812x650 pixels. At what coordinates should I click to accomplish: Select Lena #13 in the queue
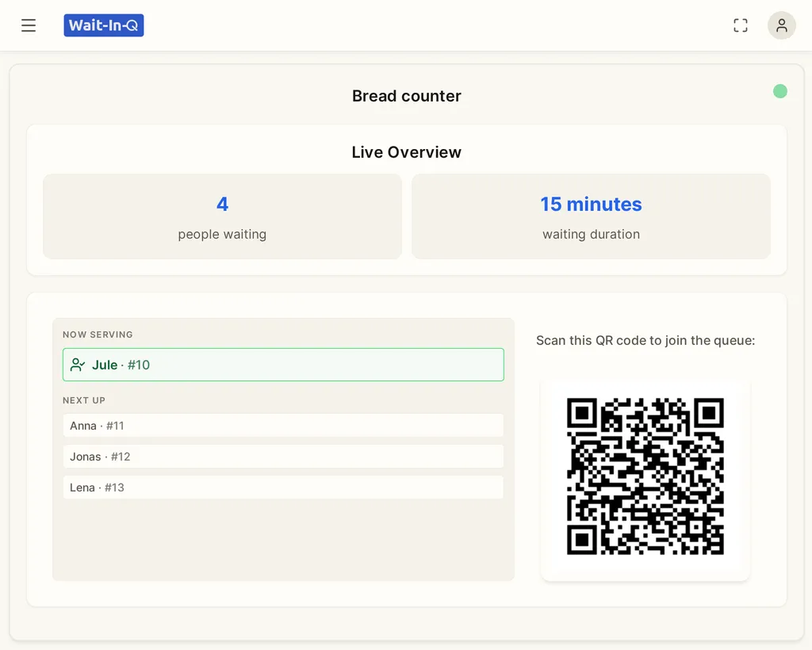coord(283,487)
